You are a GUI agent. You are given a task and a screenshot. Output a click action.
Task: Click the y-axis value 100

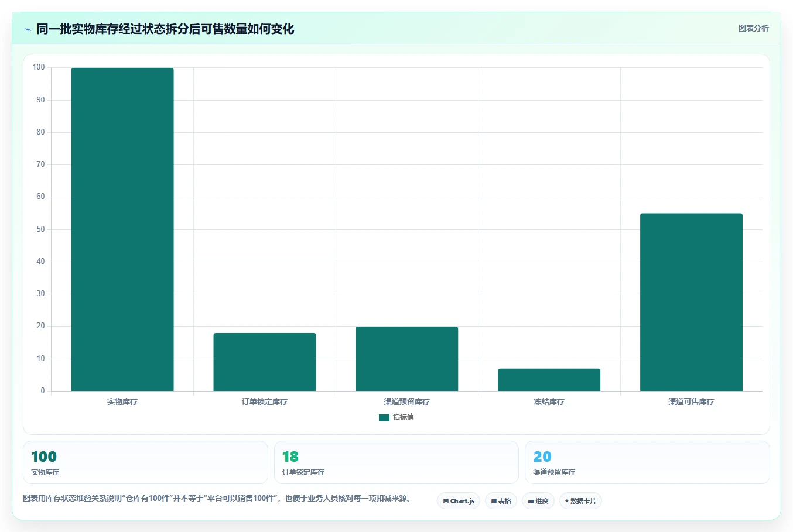[x=39, y=67]
